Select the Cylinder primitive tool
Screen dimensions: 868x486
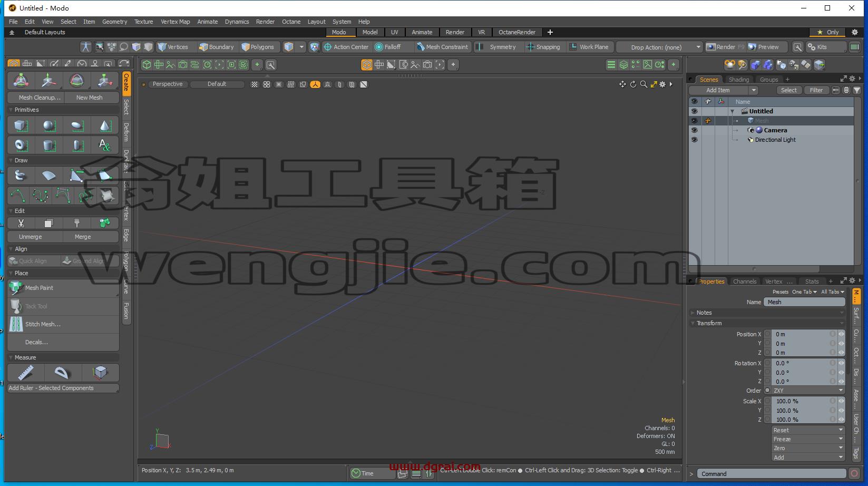tap(49, 145)
